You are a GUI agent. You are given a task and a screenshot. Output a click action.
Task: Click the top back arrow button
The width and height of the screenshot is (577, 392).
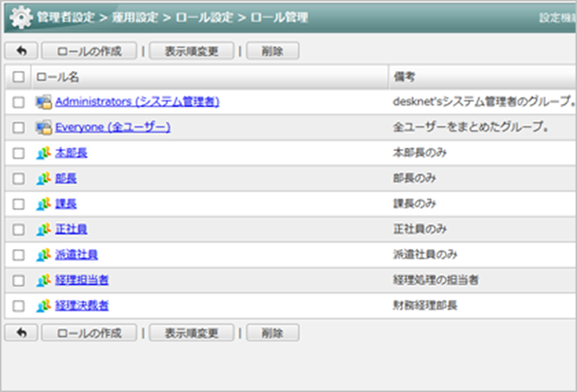coord(21,51)
